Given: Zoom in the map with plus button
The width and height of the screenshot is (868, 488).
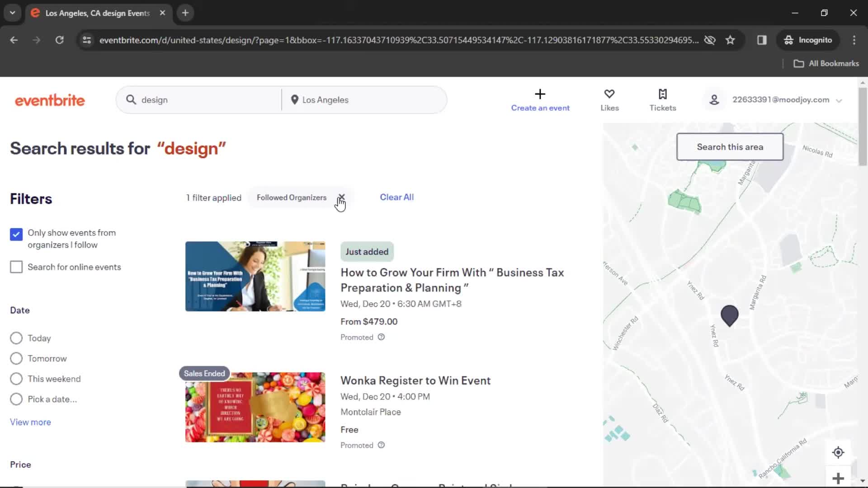Looking at the screenshot, I should pyautogui.click(x=838, y=478).
